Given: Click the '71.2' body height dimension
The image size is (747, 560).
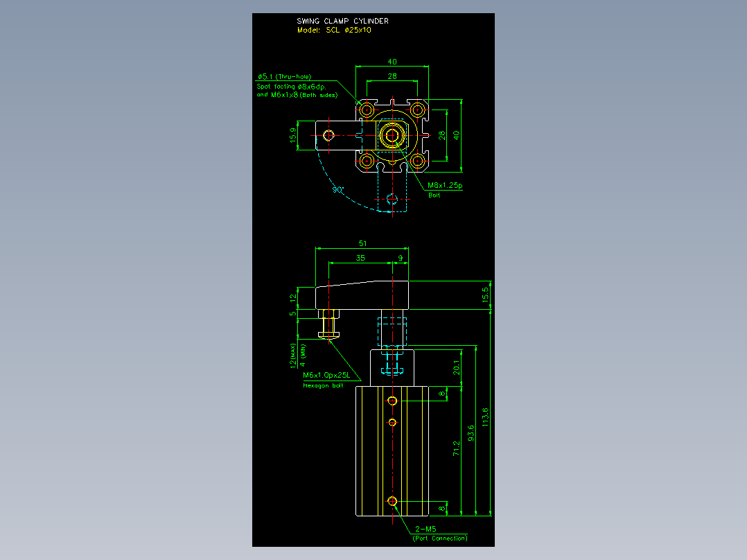Looking at the screenshot, I should pyautogui.click(x=457, y=448).
